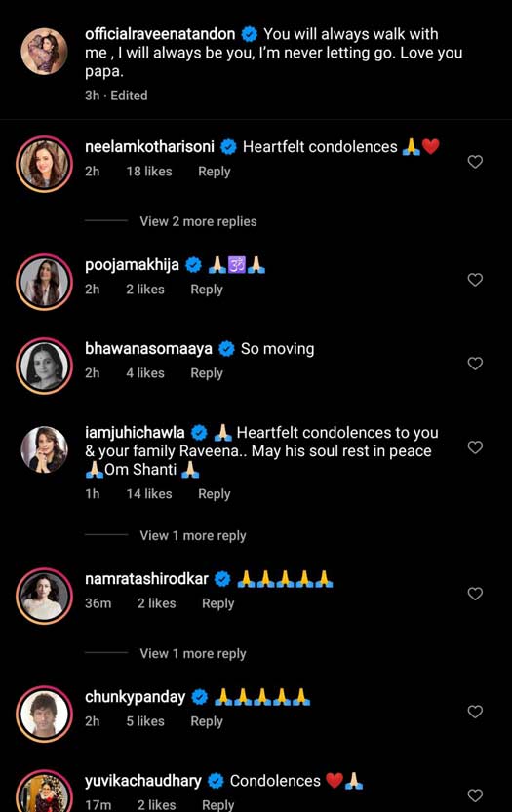This screenshot has height=812, width=512.
Task: Like poojamakhija's comment with heart icon
Action: coord(475,280)
